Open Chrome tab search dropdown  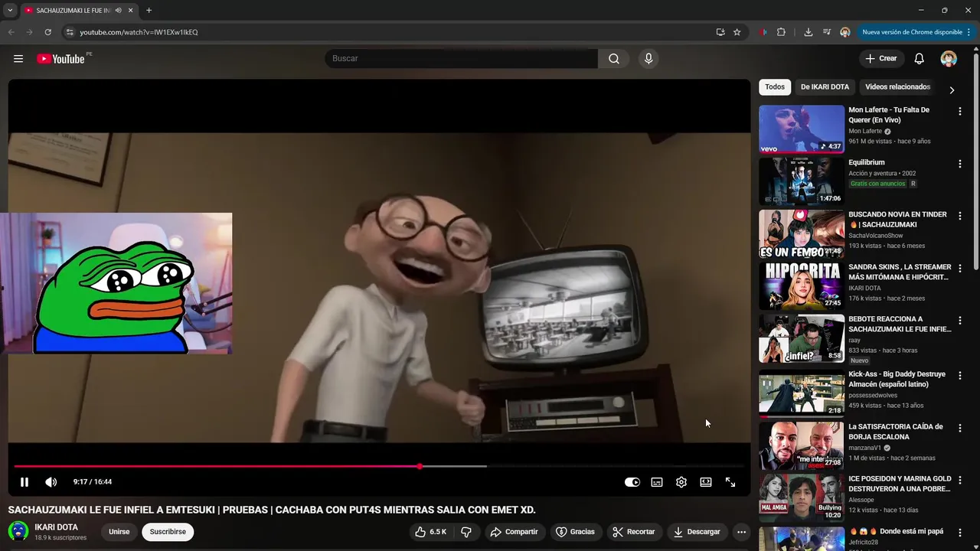point(10,11)
